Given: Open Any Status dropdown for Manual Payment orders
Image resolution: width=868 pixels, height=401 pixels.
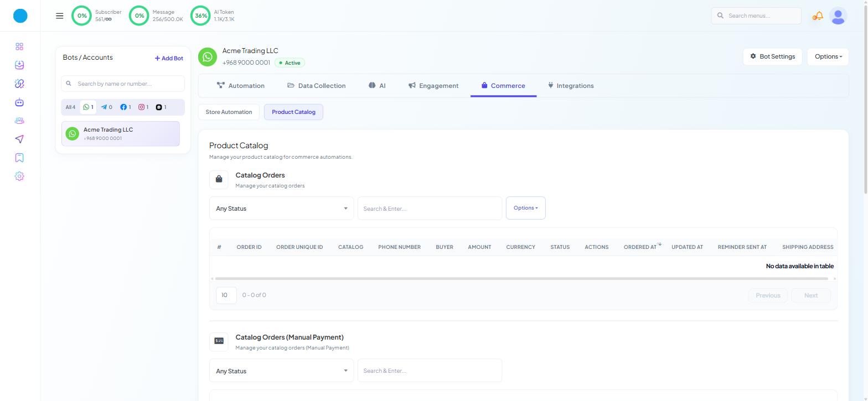Looking at the screenshot, I should [x=281, y=371].
